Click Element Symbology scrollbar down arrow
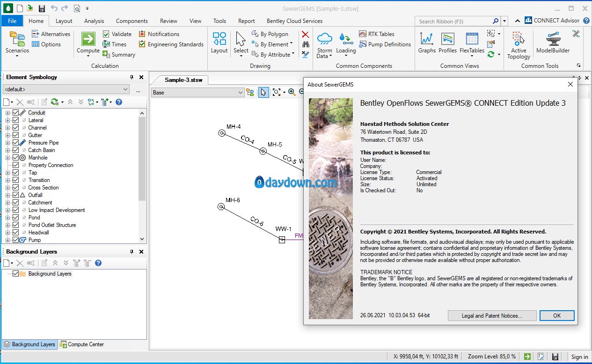Screen dimensions: 592x364 click(143, 239)
